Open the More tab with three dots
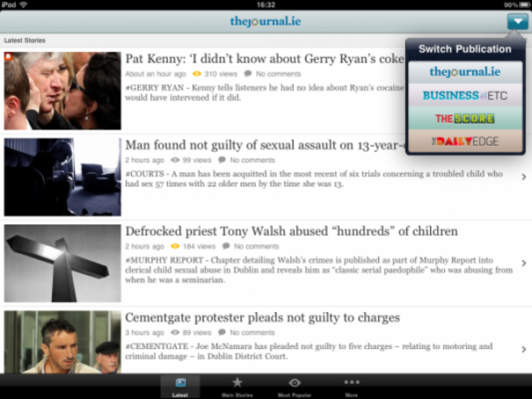This screenshot has width=532, height=399. coord(352,387)
